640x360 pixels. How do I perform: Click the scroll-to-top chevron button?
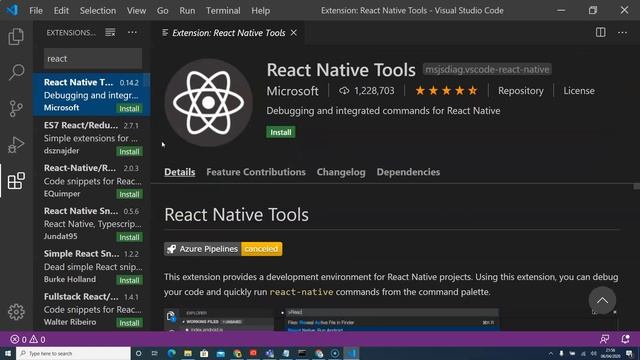[602, 300]
